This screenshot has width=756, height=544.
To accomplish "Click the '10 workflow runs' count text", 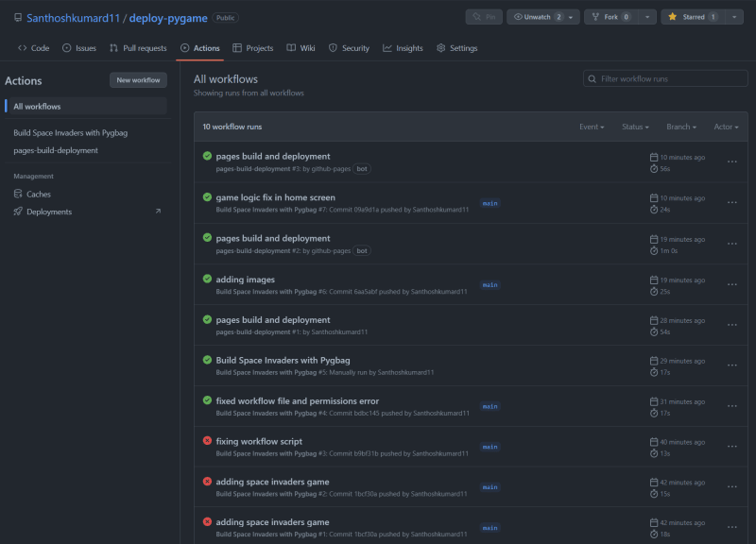I will coord(232,127).
